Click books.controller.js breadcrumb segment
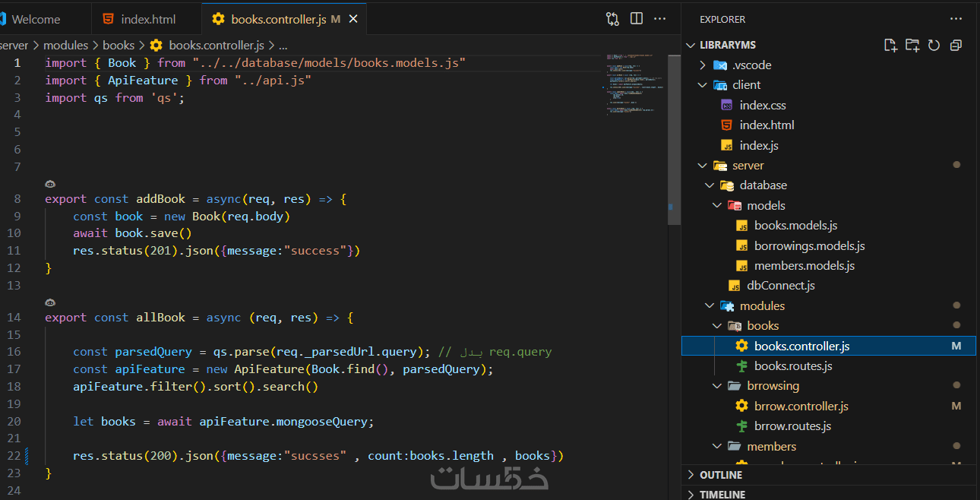Screen dimensions: 980x500 pos(217,46)
